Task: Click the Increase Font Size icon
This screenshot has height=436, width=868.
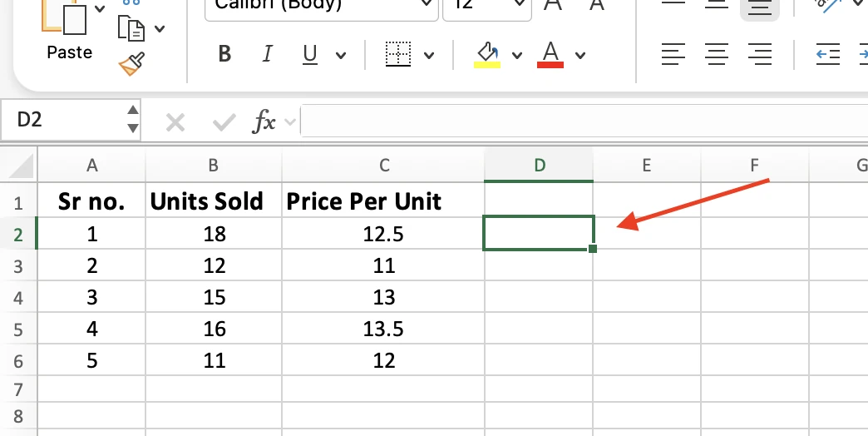Action: click(552, 6)
